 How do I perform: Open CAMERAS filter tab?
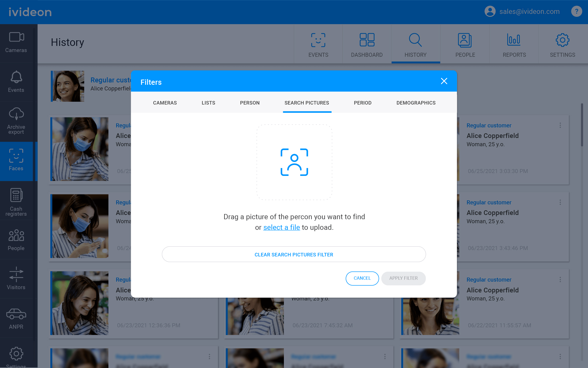pos(165,103)
